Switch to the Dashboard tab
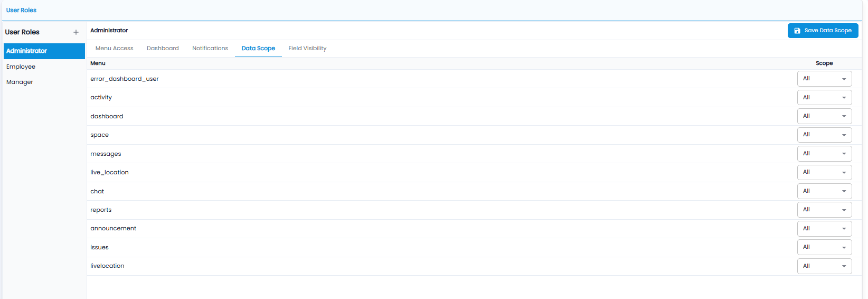This screenshot has width=868, height=299. pos(163,48)
